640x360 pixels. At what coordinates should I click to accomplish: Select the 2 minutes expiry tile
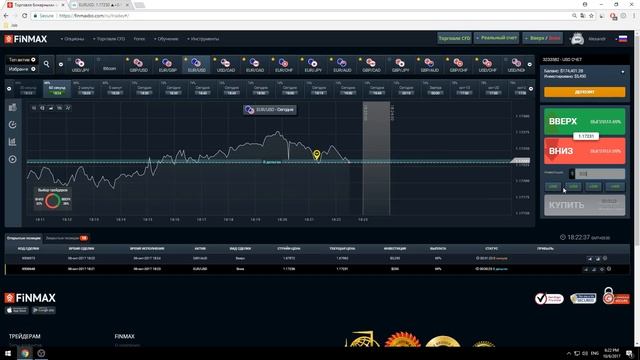pos(86,89)
